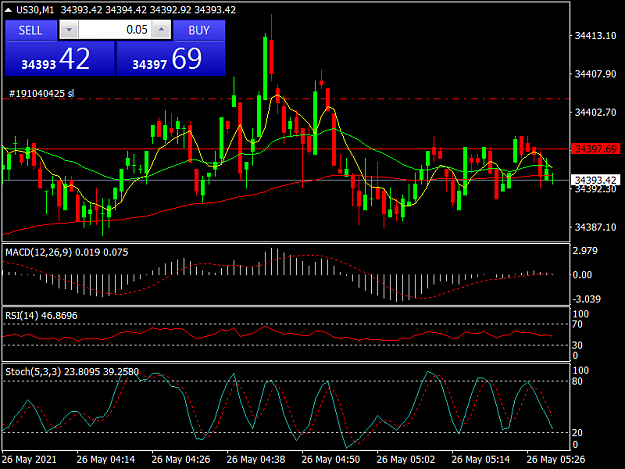Click the 0.05 lot volume field
This screenshot has width=625, height=469.
[115, 30]
